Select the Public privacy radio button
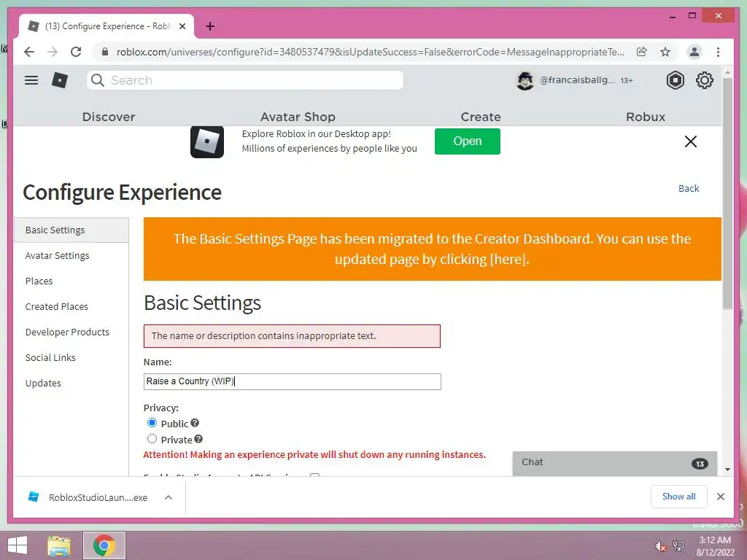The image size is (747, 560). tap(152, 423)
